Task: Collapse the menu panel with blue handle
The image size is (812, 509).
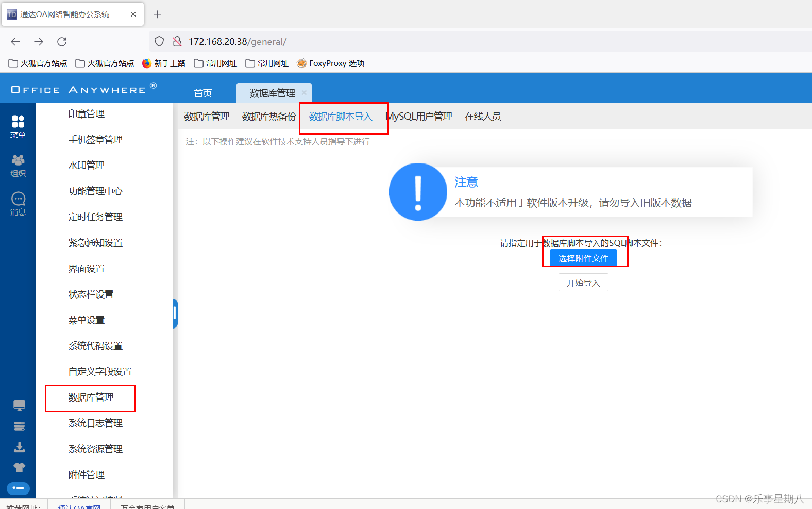Action: [175, 314]
